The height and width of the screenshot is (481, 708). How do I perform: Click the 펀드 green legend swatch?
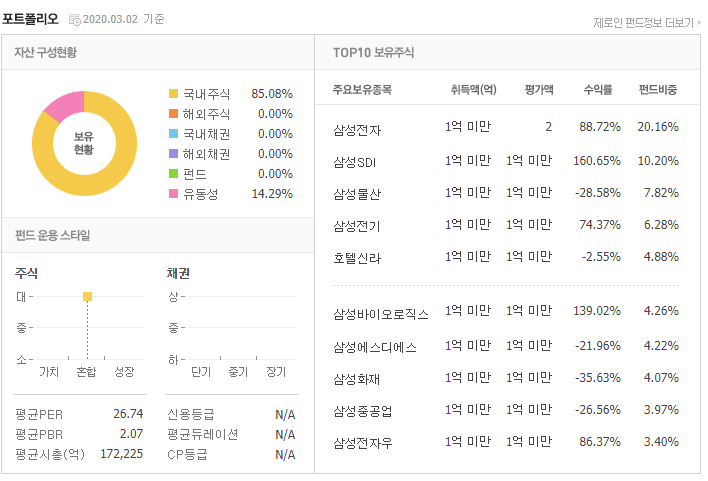point(173,173)
